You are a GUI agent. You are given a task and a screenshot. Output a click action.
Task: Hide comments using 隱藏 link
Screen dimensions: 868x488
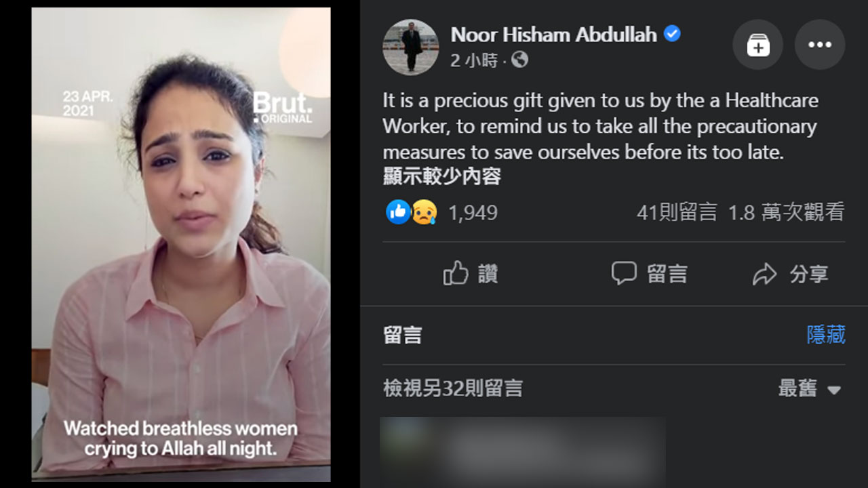[x=826, y=334]
